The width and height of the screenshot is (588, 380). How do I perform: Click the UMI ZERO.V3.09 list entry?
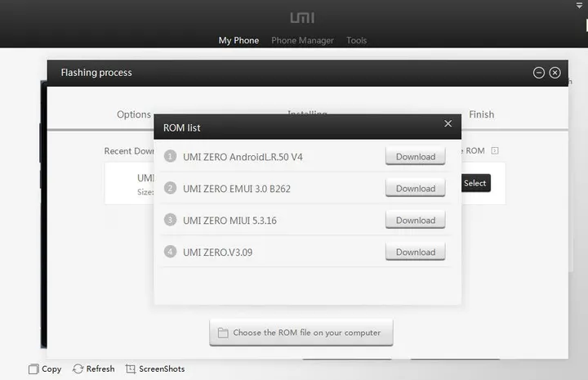pos(217,253)
